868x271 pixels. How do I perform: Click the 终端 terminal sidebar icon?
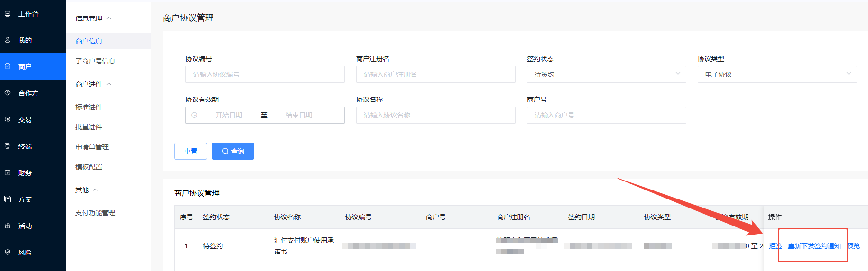pos(8,146)
